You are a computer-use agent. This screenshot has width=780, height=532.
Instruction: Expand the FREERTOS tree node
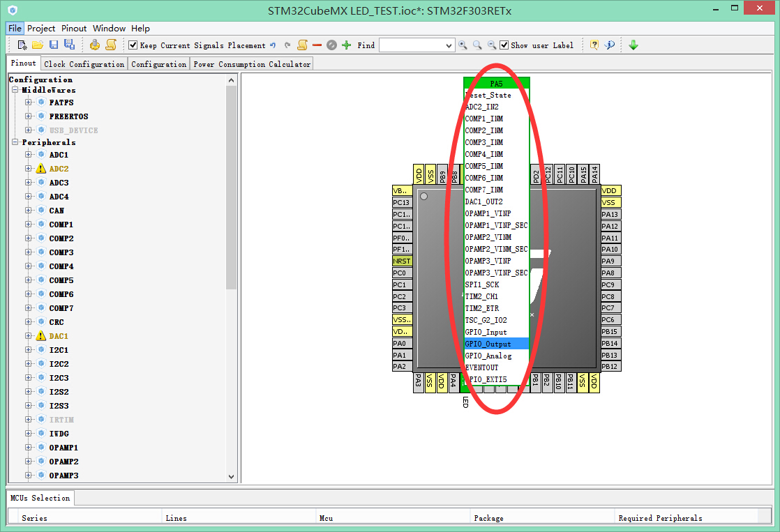click(x=29, y=116)
